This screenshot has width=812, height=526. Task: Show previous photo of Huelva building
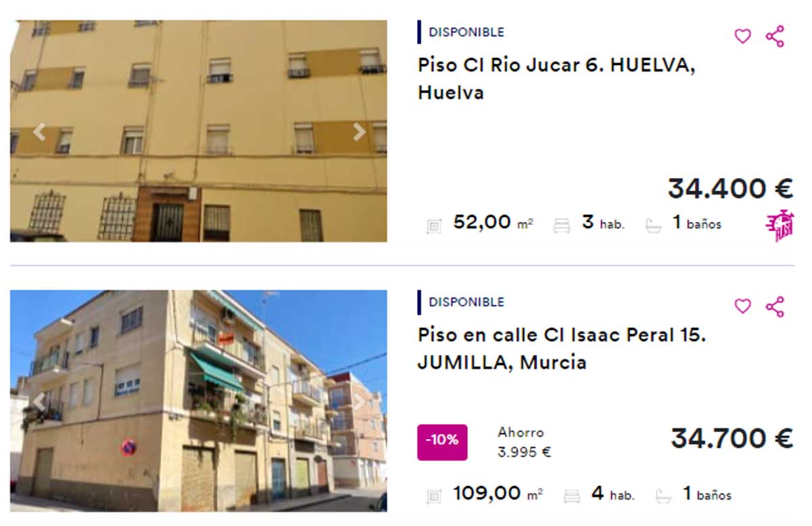click(x=39, y=132)
